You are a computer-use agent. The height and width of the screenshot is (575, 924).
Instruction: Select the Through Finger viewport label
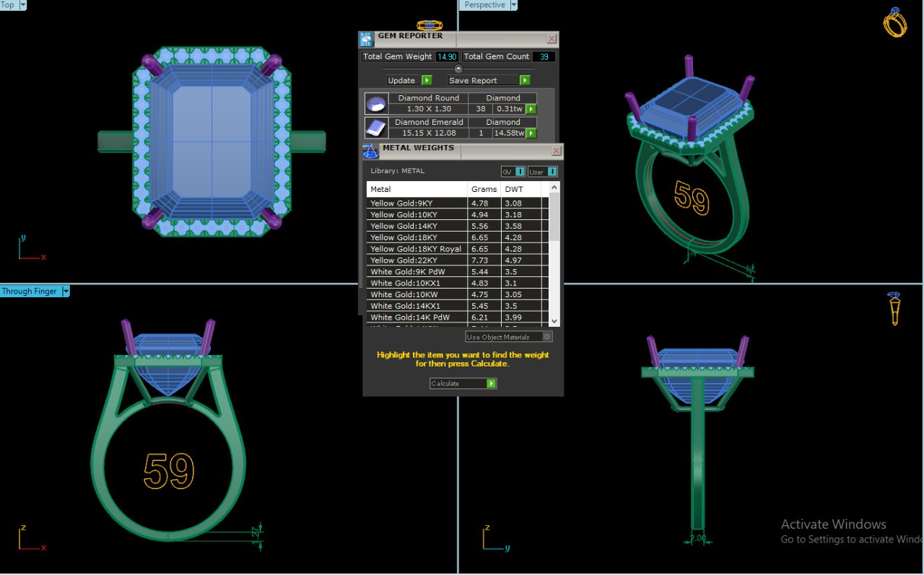(29, 291)
